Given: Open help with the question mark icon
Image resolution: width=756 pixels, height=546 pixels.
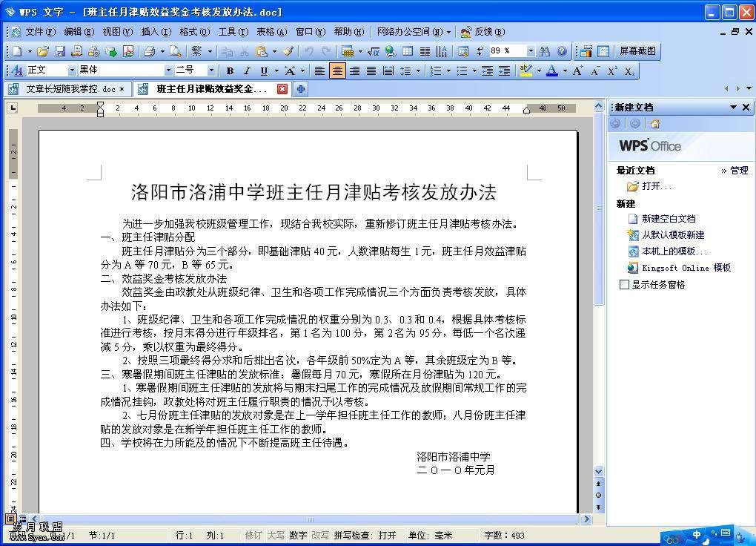Looking at the screenshot, I should 562,51.
